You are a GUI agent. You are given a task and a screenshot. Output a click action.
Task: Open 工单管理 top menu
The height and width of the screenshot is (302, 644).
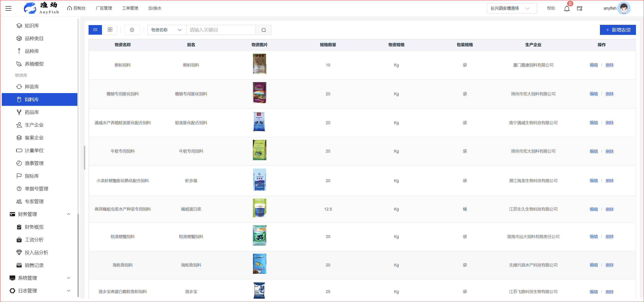click(x=130, y=8)
